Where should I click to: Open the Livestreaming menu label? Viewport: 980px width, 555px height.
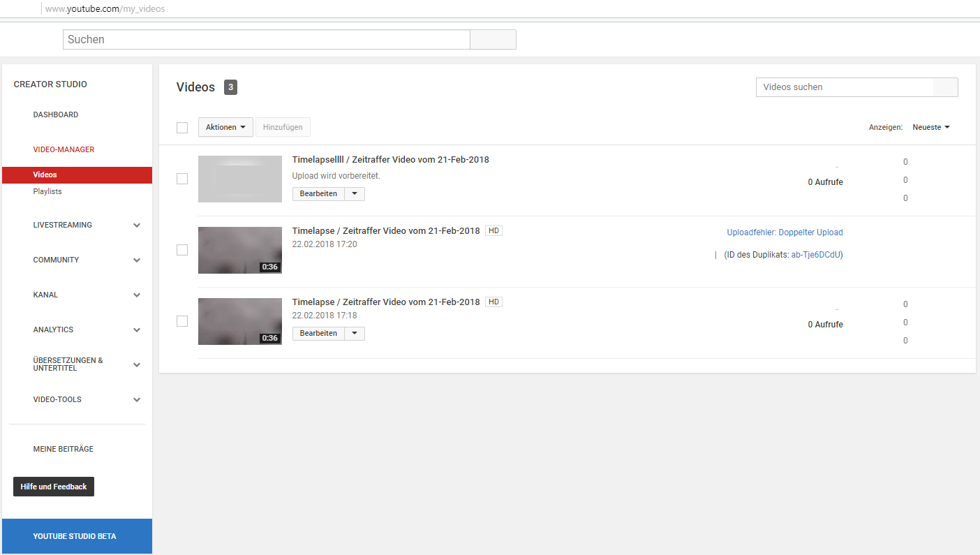[x=63, y=225]
